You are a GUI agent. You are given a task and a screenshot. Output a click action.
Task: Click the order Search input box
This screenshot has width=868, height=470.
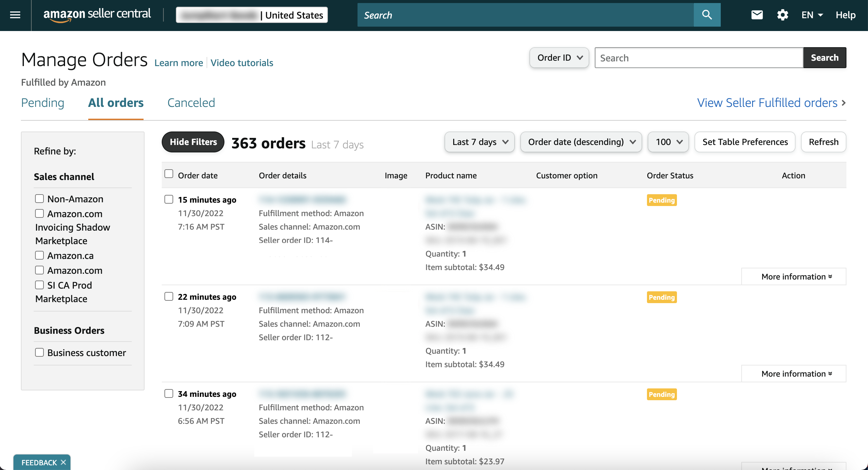(x=699, y=58)
